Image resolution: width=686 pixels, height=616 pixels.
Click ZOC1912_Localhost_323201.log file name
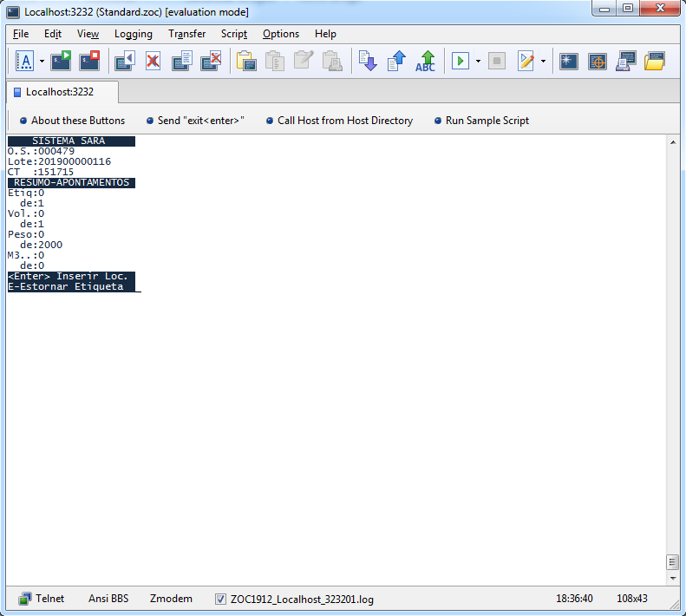tap(302, 600)
